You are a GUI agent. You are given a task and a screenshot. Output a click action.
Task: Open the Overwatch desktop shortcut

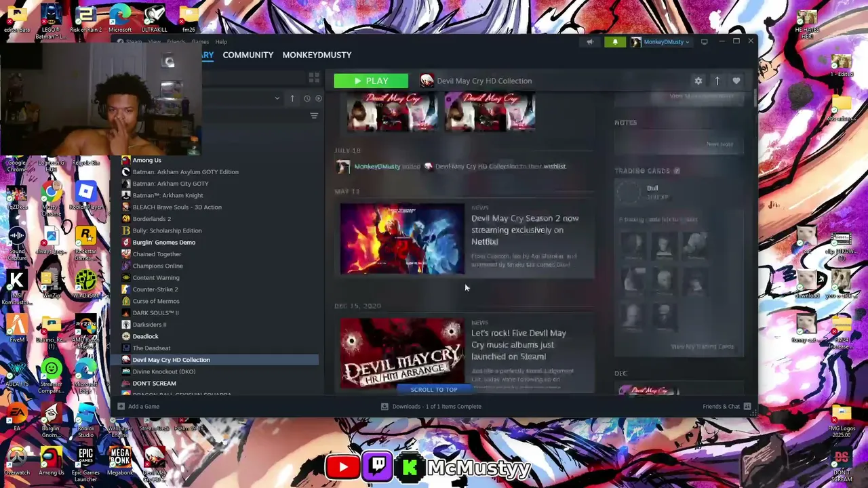click(17, 460)
